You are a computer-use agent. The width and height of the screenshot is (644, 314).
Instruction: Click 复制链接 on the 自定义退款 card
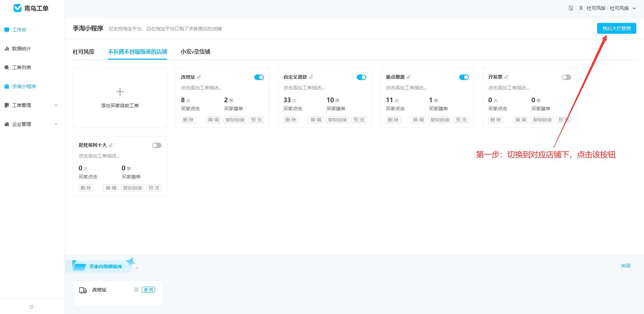pos(337,120)
